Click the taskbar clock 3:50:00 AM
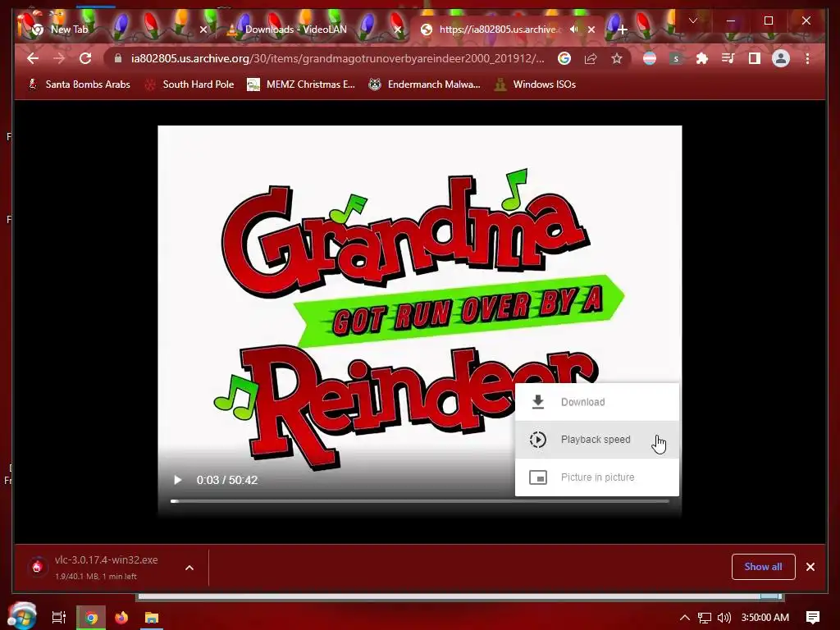Viewport: 840px width, 630px height. click(x=765, y=618)
